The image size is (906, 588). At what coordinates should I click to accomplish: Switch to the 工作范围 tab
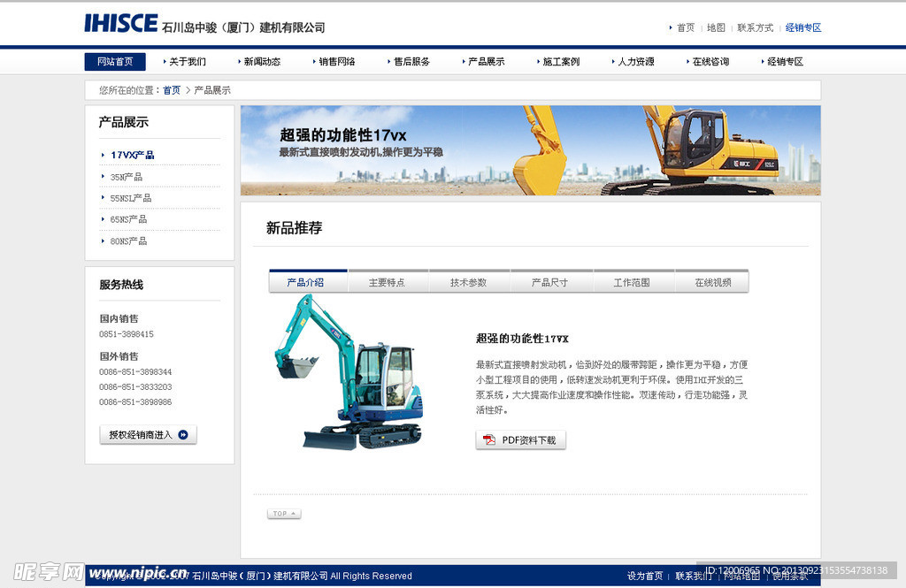pos(632,282)
